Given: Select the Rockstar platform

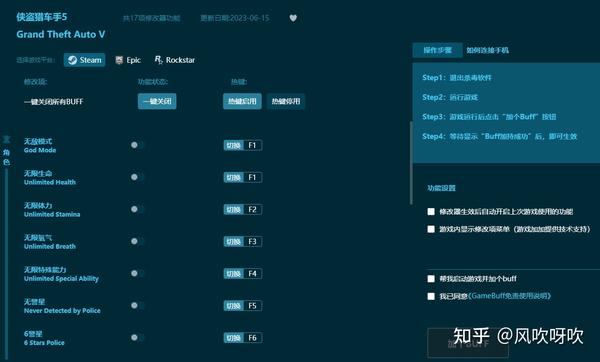Looking at the screenshot, I should (175, 60).
